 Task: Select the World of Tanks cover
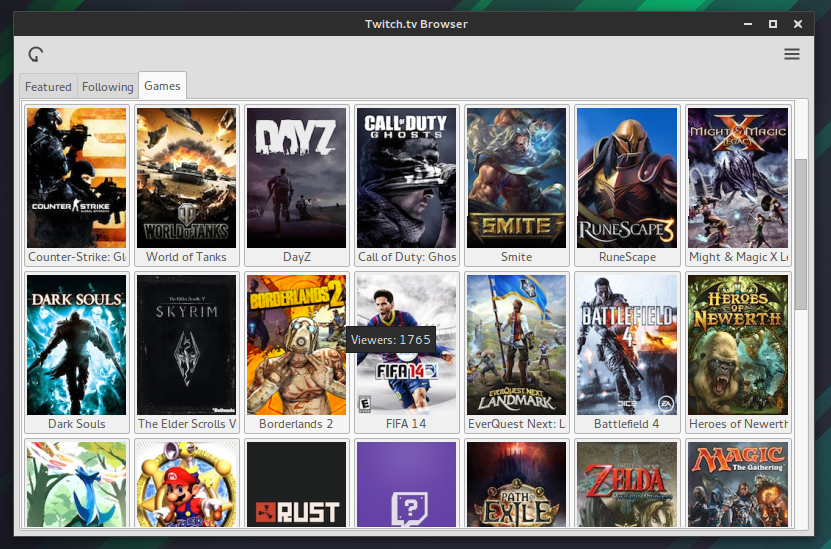(x=187, y=178)
